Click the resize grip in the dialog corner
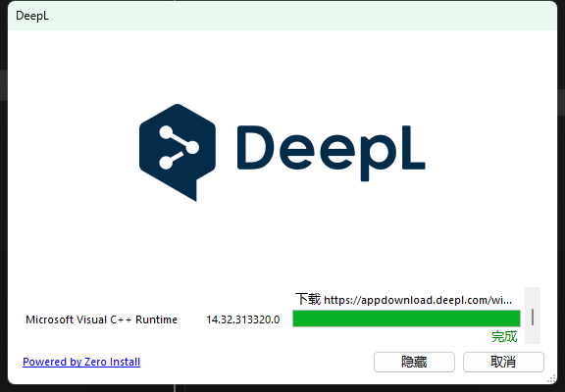 (x=551, y=378)
